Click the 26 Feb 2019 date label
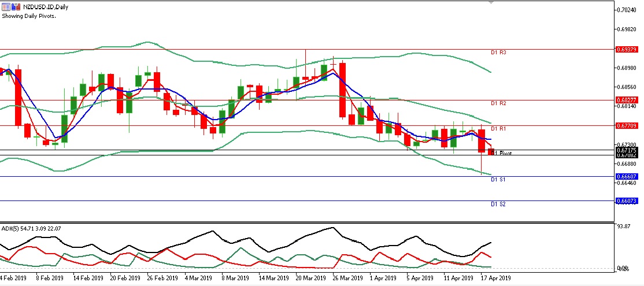The image size is (644, 286). point(161,278)
